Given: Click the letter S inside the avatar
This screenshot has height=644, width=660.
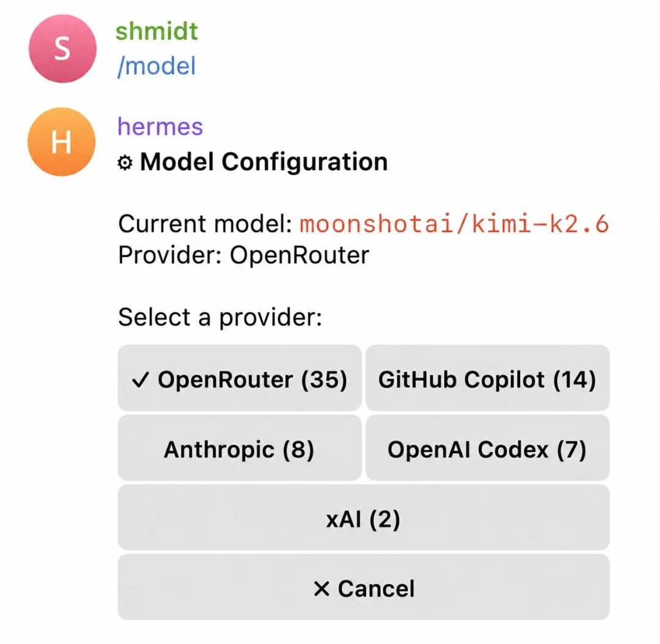Looking at the screenshot, I should [62, 48].
